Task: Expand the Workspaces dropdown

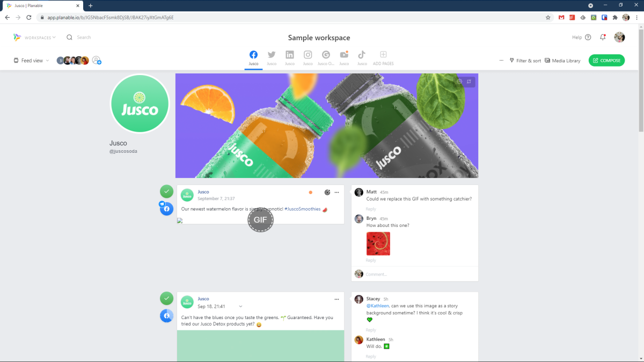Action: point(40,38)
